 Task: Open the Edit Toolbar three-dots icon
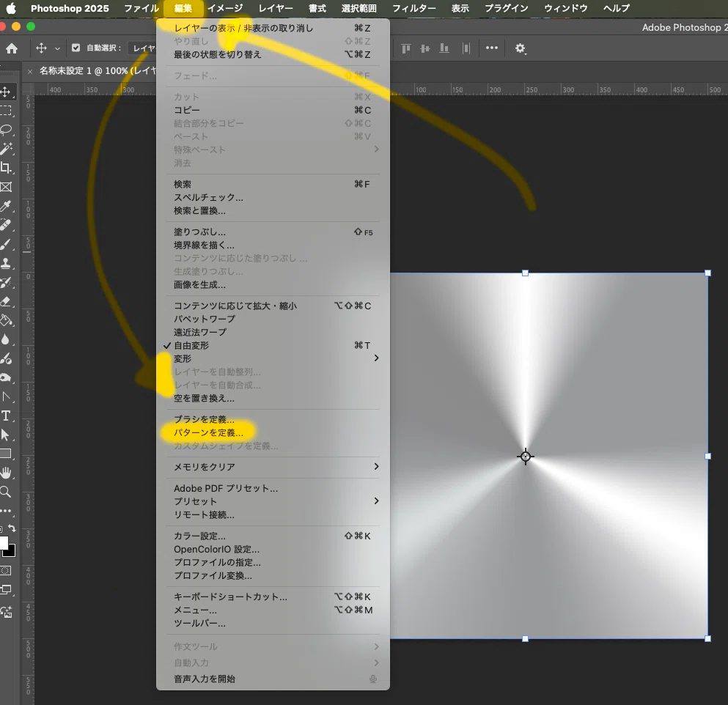tap(6, 511)
